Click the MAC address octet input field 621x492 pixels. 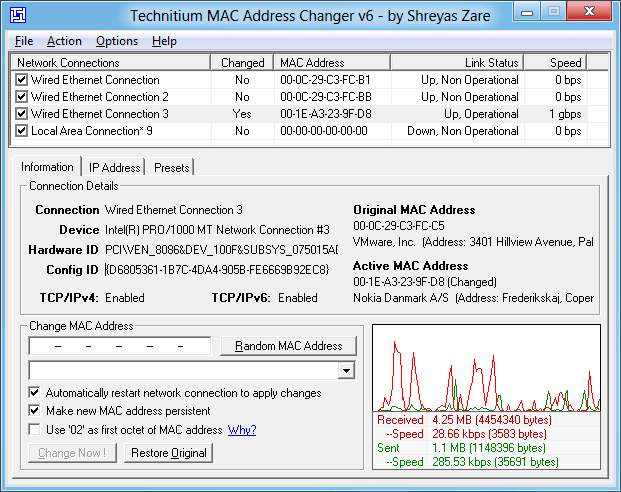(120, 346)
